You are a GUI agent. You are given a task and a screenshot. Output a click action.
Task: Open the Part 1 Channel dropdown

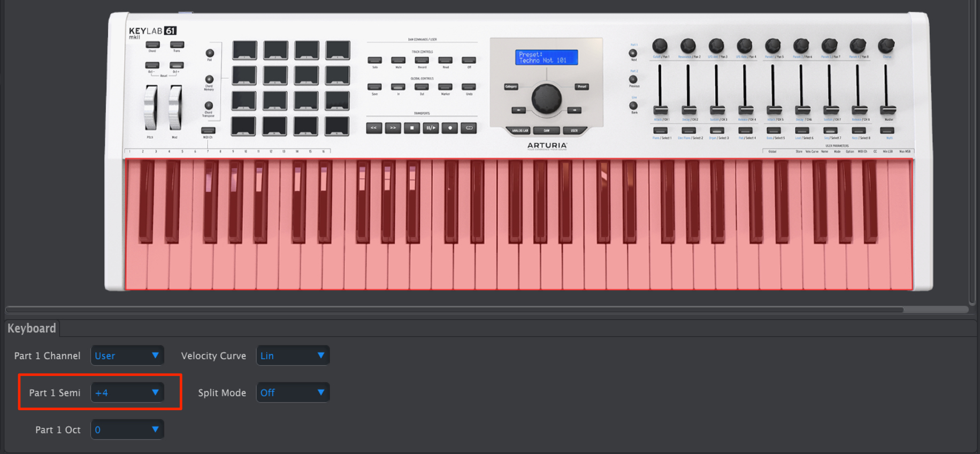(x=127, y=355)
